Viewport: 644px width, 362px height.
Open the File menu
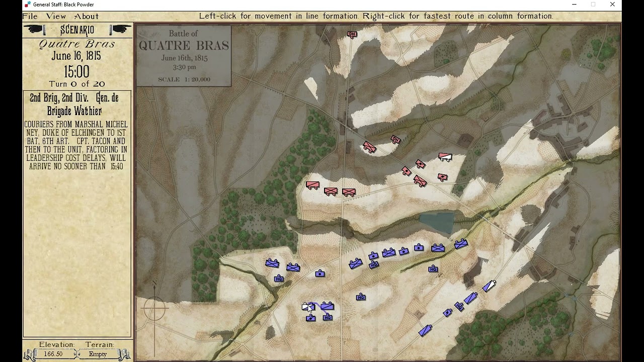[30, 16]
